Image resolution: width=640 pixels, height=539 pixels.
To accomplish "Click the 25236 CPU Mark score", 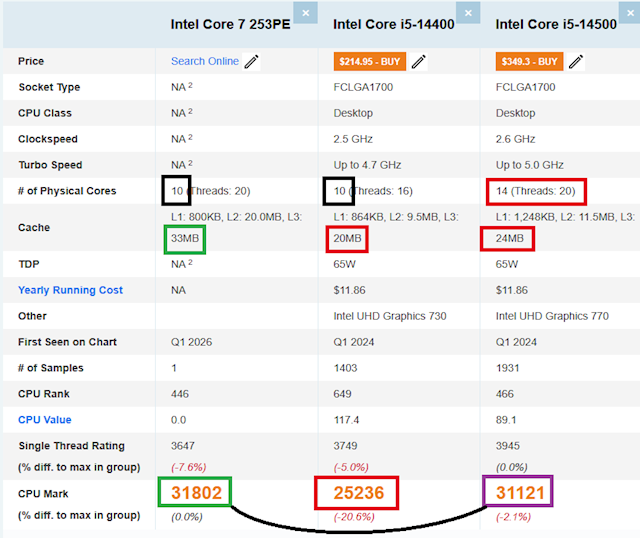I will coord(357,492).
